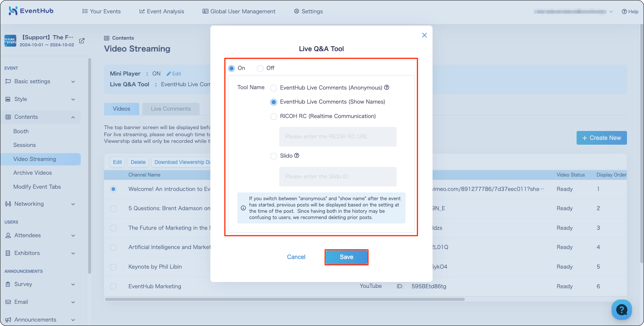Click the Video Status column header
The image size is (644, 326).
571,175
